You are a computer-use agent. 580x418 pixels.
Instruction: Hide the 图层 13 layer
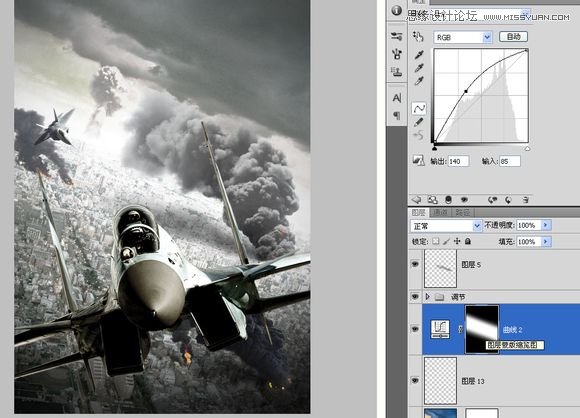click(x=415, y=380)
